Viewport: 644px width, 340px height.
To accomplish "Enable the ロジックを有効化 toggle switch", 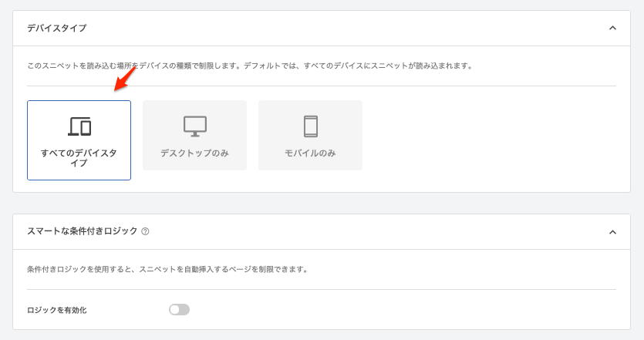I will click(179, 310).
